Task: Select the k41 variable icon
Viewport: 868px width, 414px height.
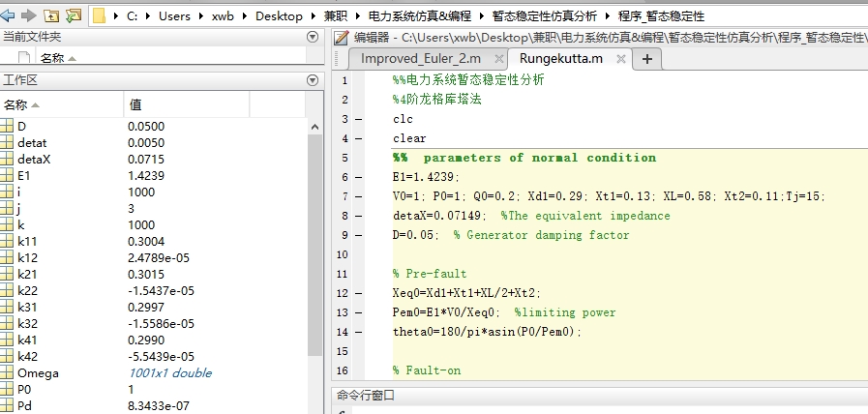Action: pos(6,340)
